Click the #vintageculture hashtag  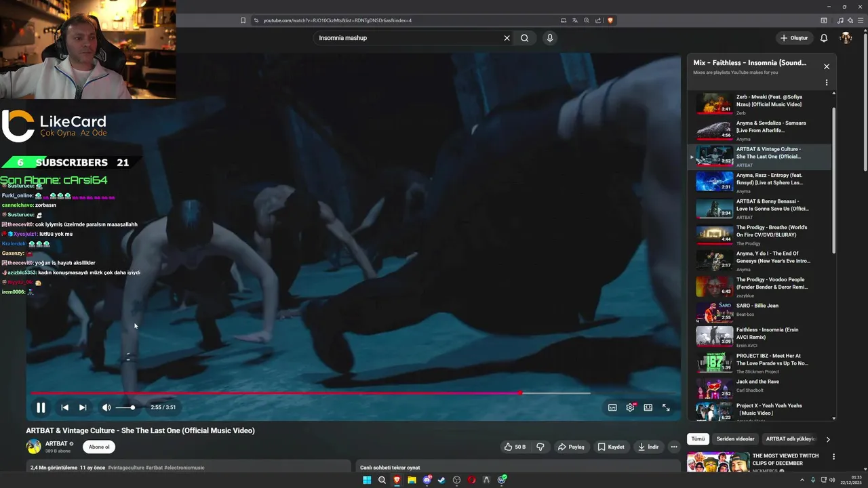click(125, 468)
